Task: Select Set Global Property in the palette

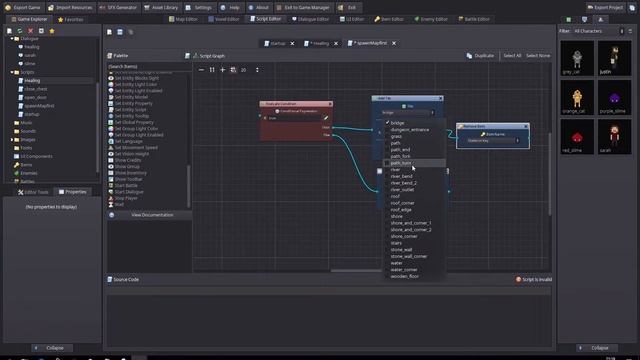Action: pos(134,122)
